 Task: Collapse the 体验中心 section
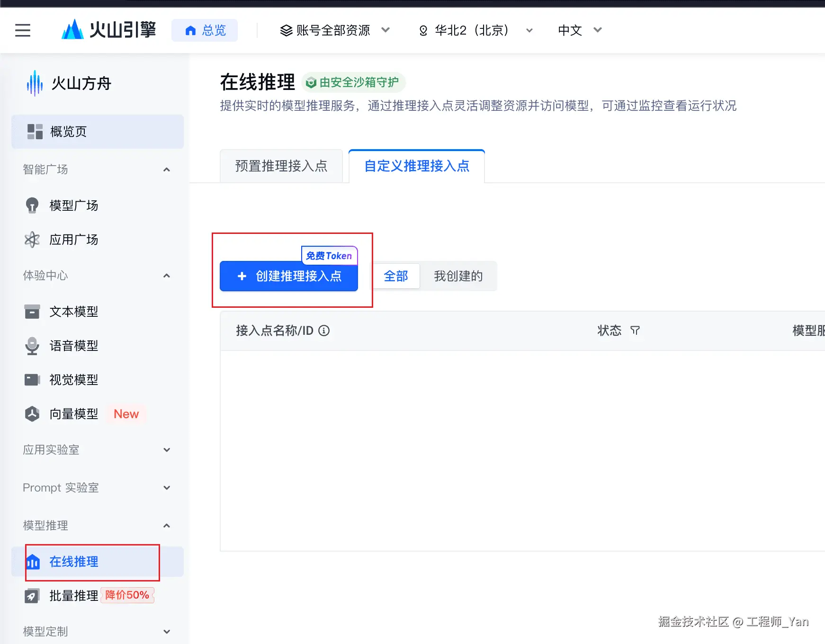[x=167, y=276]
